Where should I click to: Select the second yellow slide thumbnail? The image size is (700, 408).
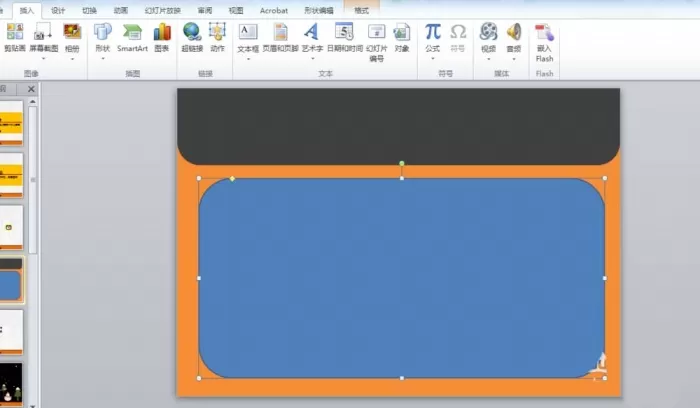(x=11, y=175)
